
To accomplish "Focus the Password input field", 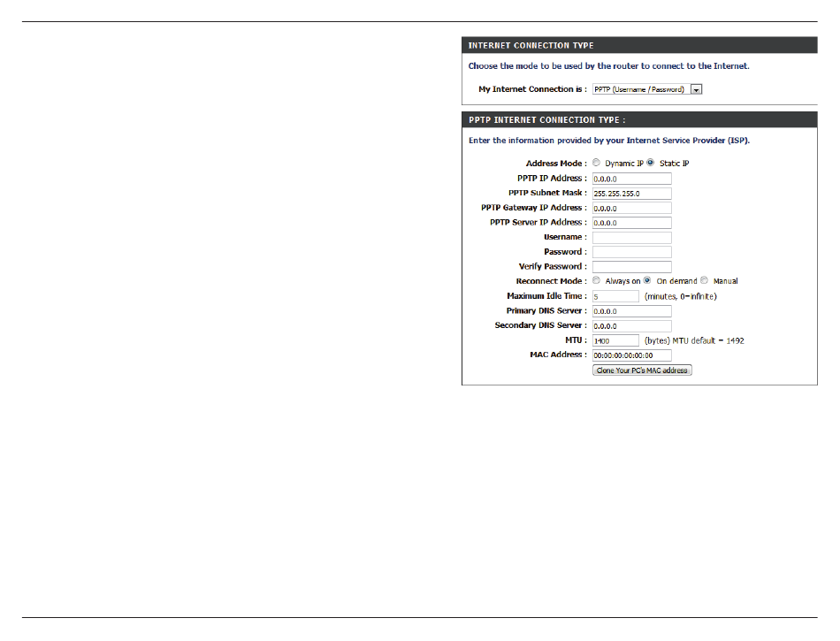I will 631,252.
